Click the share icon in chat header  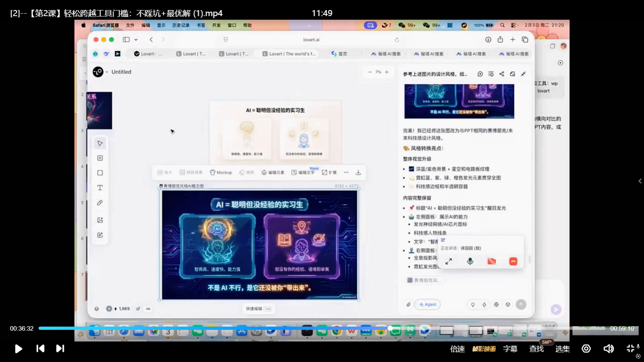[501, 74]
